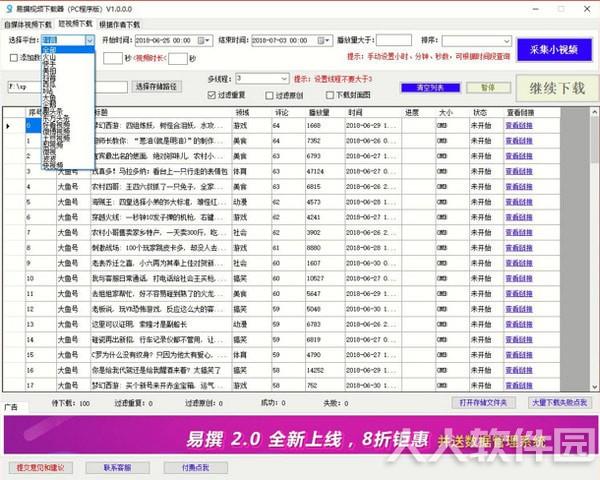Toggle the 添加 checkbox under 选择平台

click(x=14, y=58)
